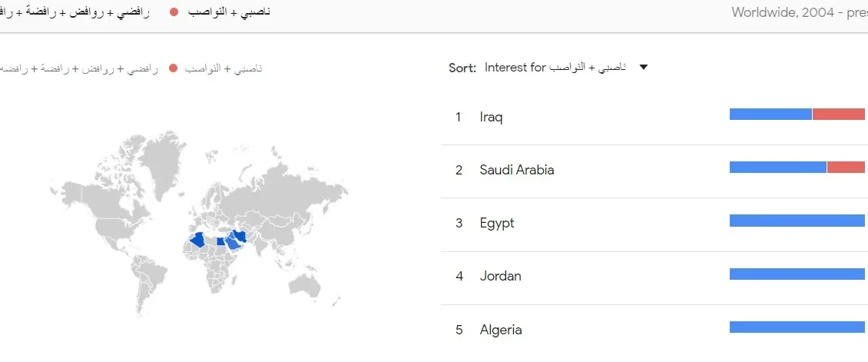Viewport: 868px width, 362px height.
Task: Click the red dot in the map legend
Action: [173, 68]
